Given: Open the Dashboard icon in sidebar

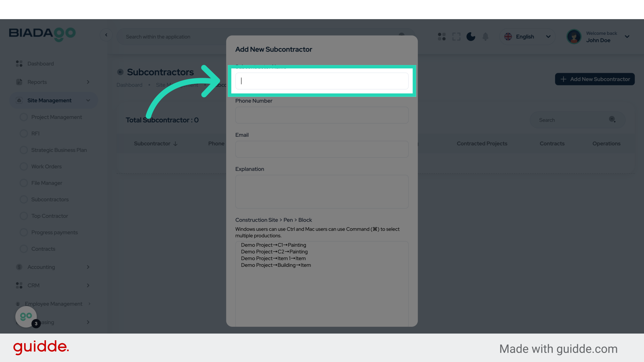Looking at the screenshot, I should point(18,64).
